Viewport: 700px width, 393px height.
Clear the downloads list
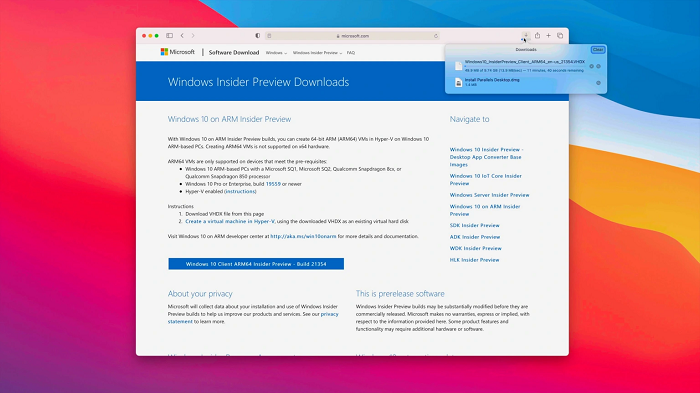[598, 50]
